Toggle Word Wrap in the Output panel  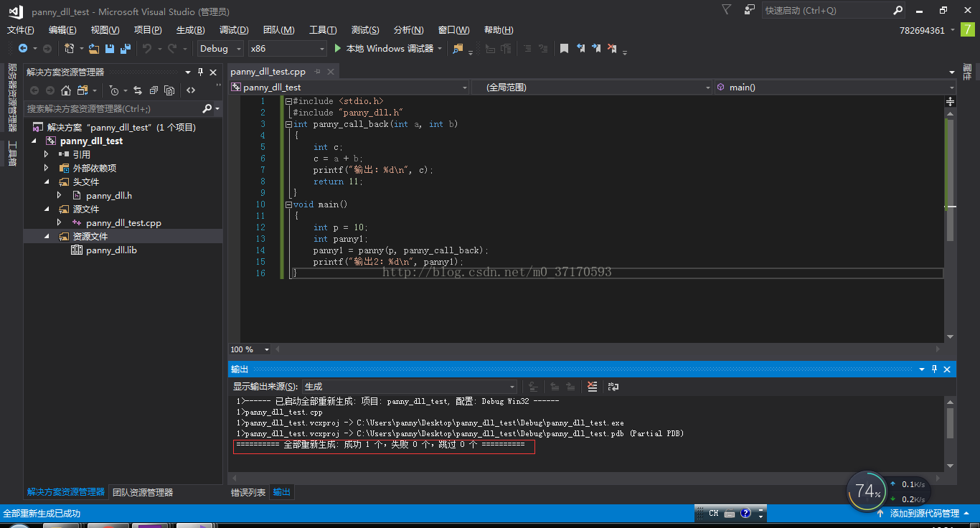tap(613, 387)
